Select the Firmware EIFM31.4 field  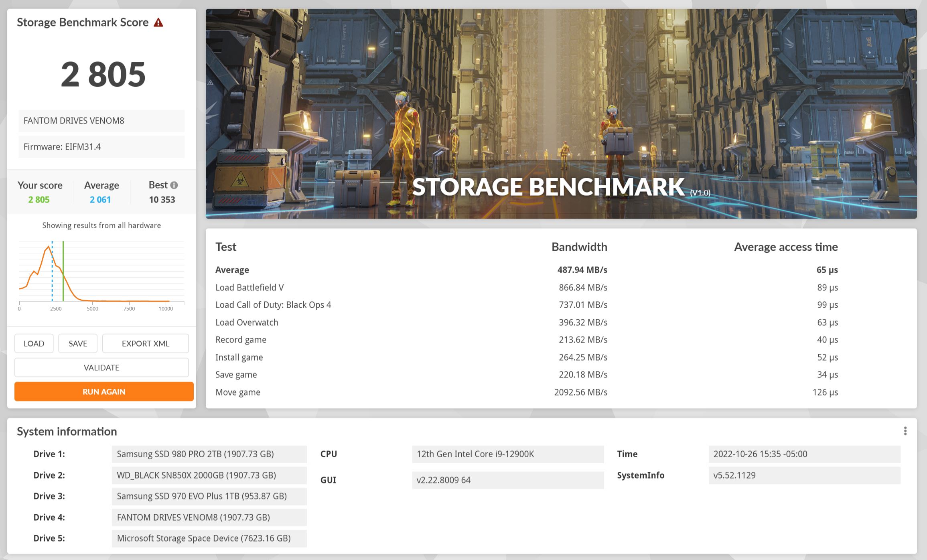click(101, 147)
